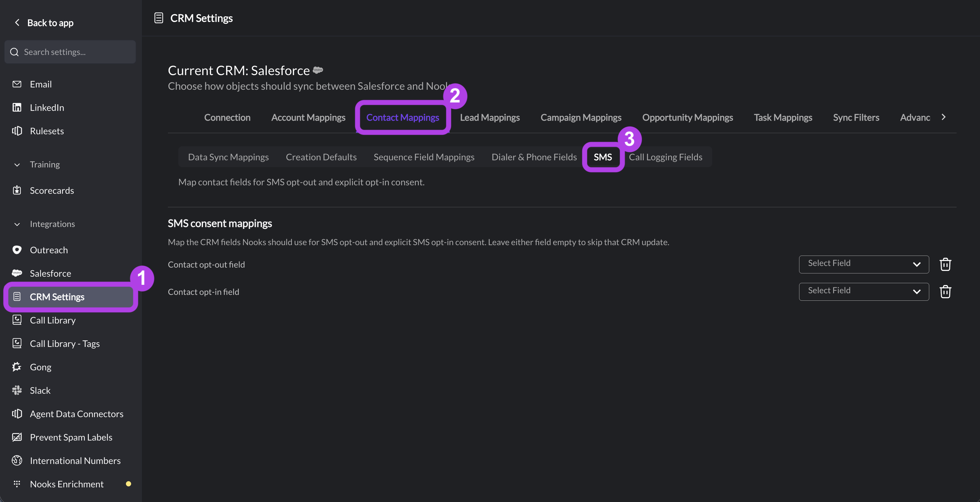Image resolution: width=980 pixels, height=502 pixels.
Task: Open Slack integration settings
Action: tap(40, 390)
